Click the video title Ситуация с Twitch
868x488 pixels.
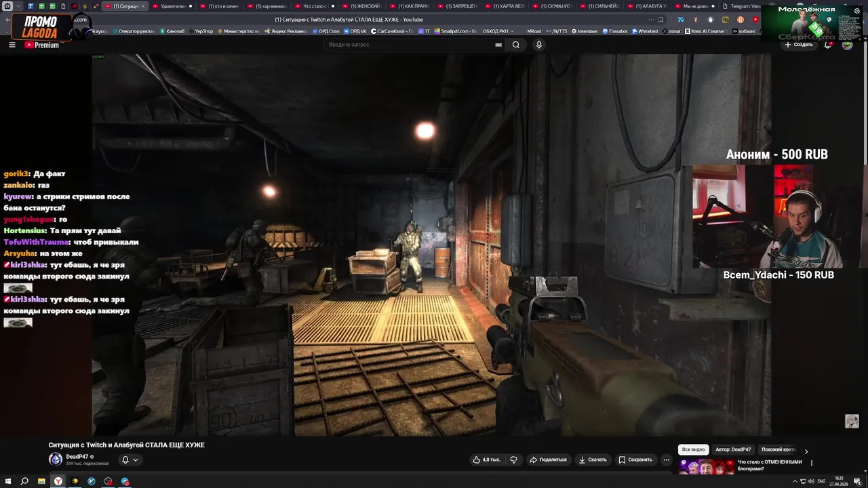[x=126, y=445]
